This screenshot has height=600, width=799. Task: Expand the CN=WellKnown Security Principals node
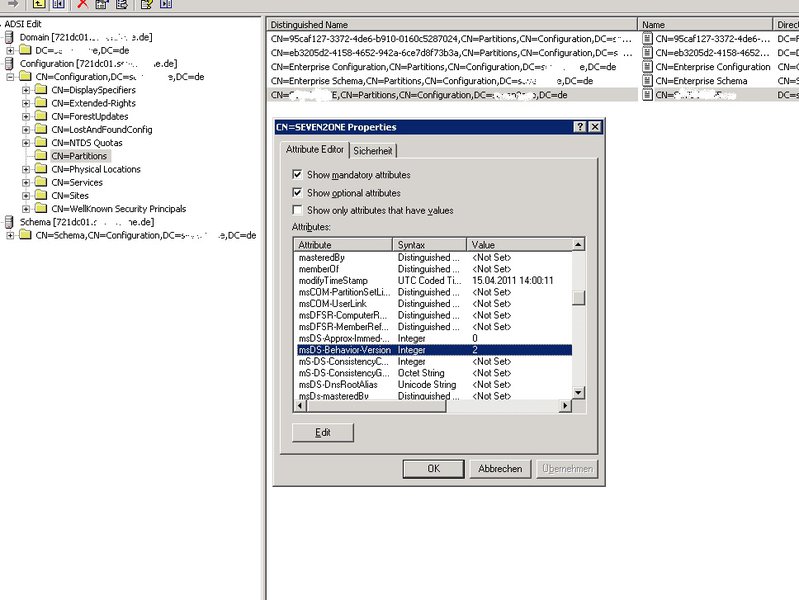click(26, 209)
